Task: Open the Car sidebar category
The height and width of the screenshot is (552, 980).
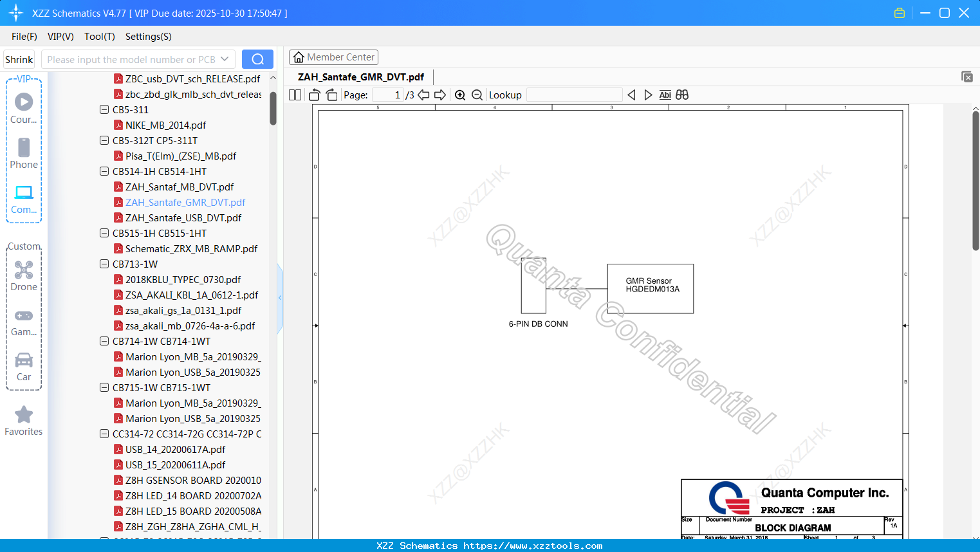Action: pos(24,366)
